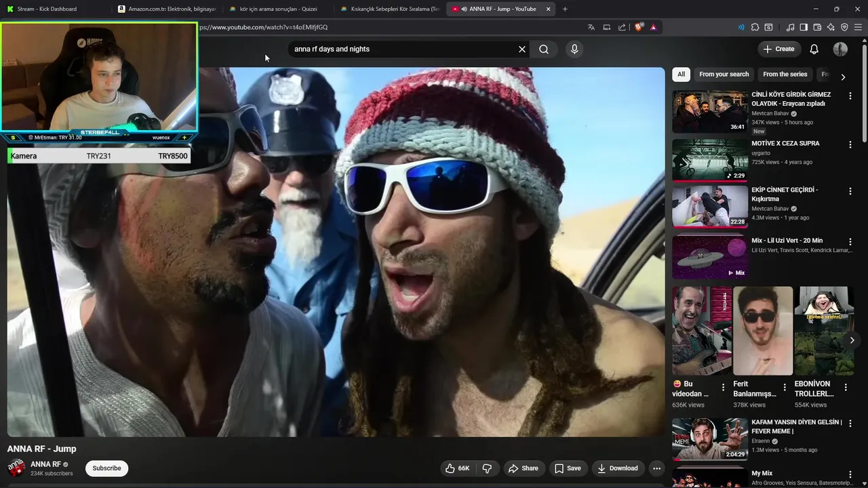Screen dimensions: 868x488
Task: Click the KAFAM YANSIN DİYEN GELSİN title
Action: 797,426
